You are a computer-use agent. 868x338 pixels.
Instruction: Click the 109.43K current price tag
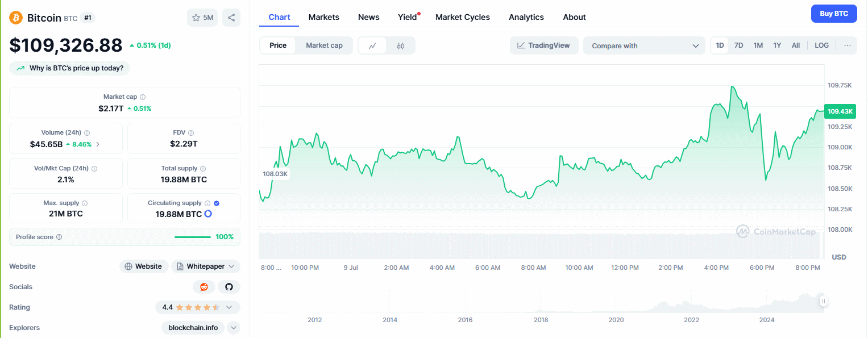pyautogui.click(x=840, y=111)
